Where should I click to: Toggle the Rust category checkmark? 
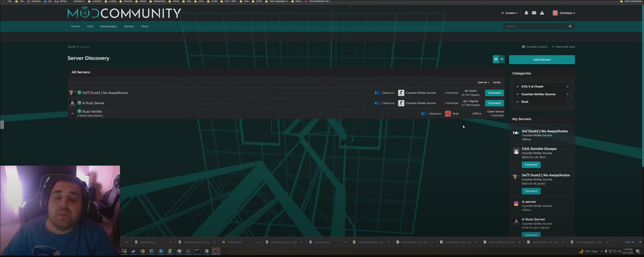(517, 102)
